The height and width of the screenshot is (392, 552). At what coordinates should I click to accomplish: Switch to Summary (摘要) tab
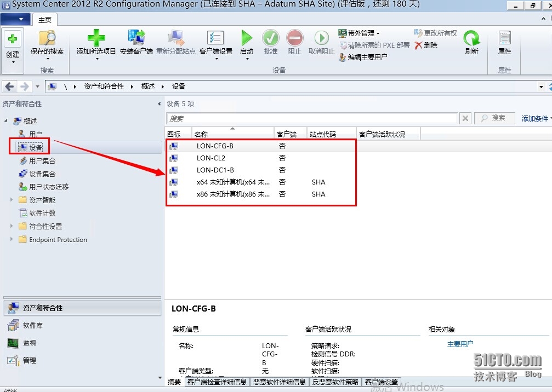(x=174, y=382)
